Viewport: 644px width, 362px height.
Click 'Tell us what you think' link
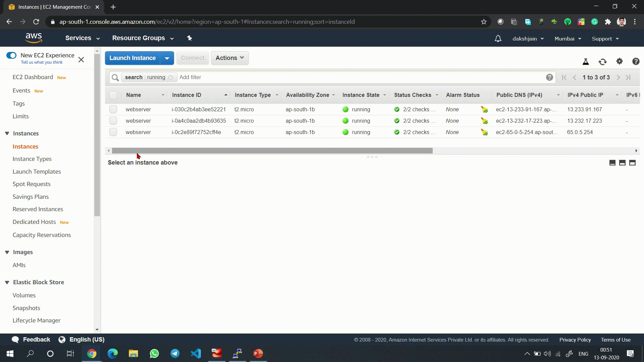(x=42, y=62)
